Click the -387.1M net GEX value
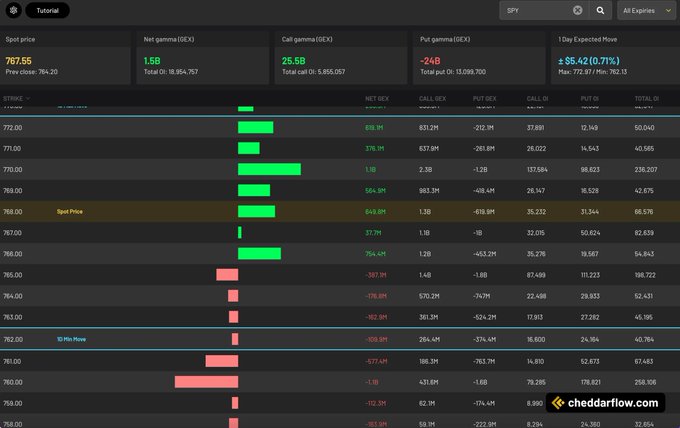The image size is (680, 428). [376, 275]
